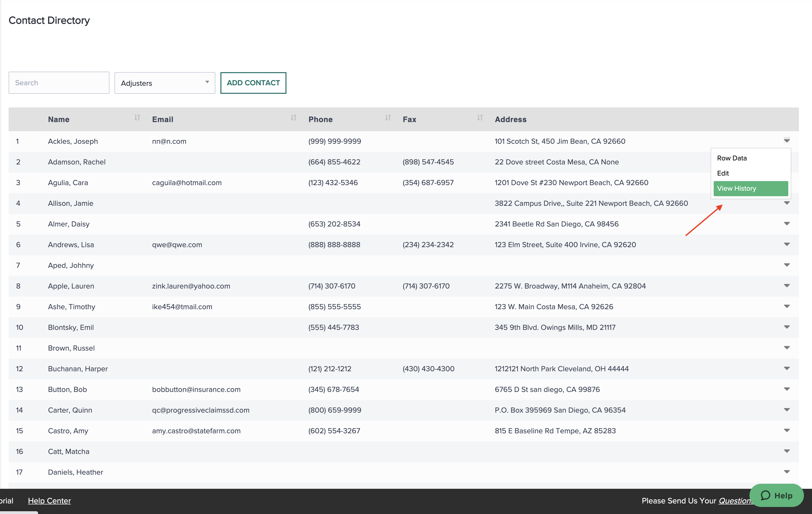Open the Adjusters contact type dropdown
Screen dimensions: 812x514
(x=165, y=83)
